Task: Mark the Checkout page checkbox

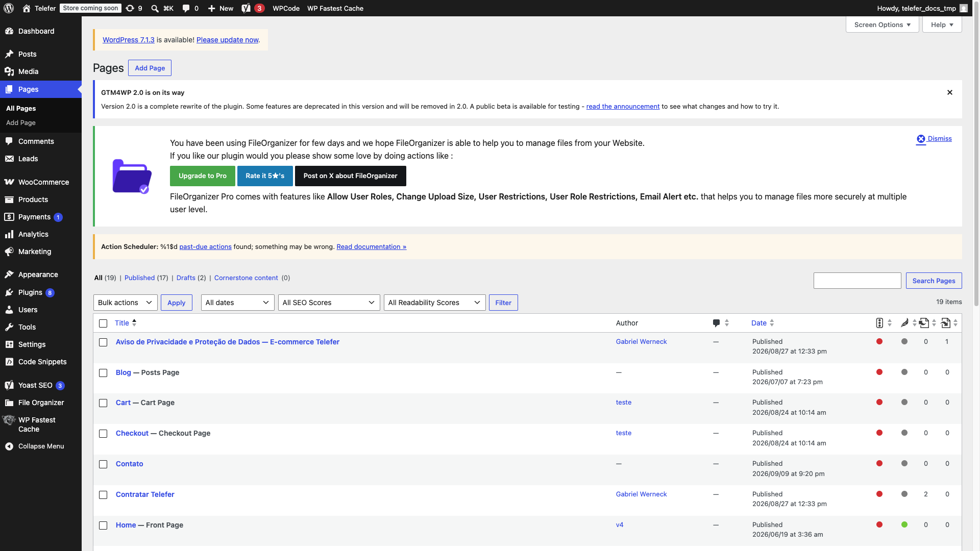Action: [x=103, y=434]
